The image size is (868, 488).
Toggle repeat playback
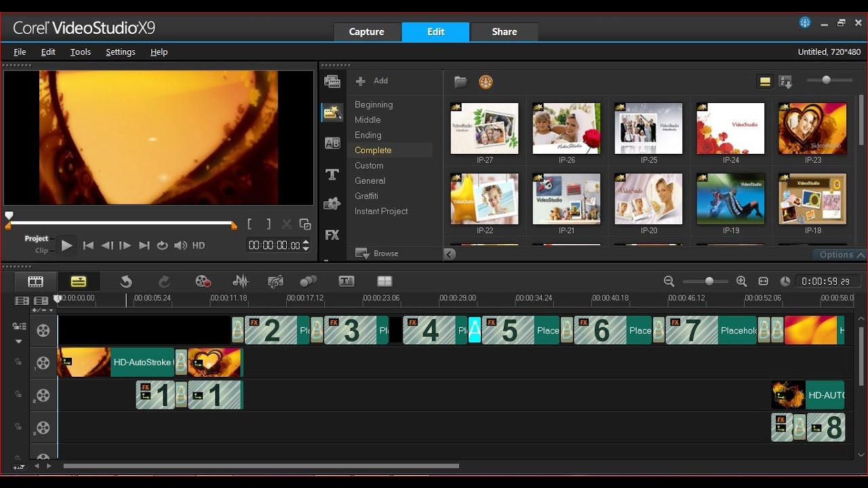162,245
